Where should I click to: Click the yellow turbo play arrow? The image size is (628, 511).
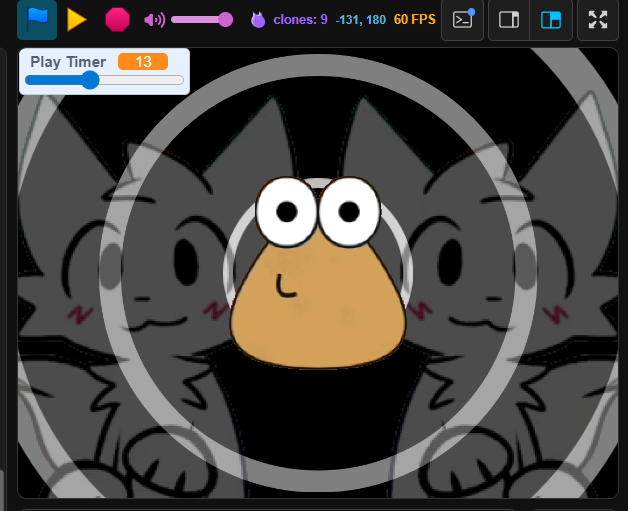click(x=76, y=20)
